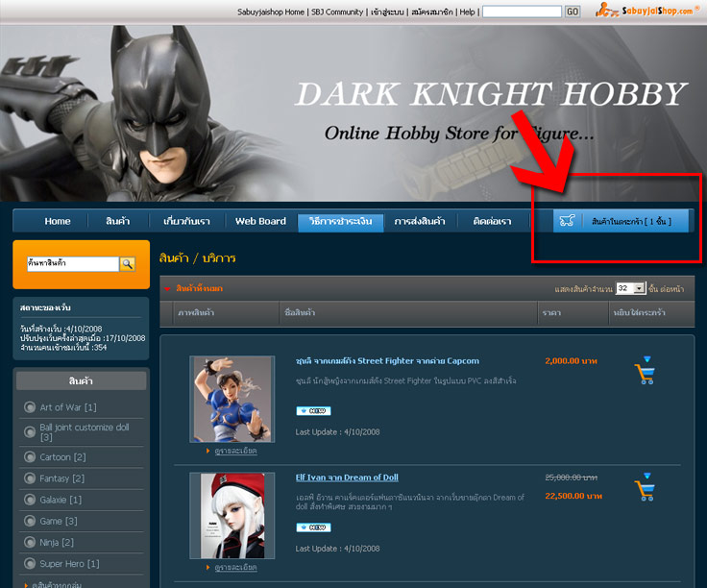
Task: Open the SBJ Community link
Action: [337, 12]
